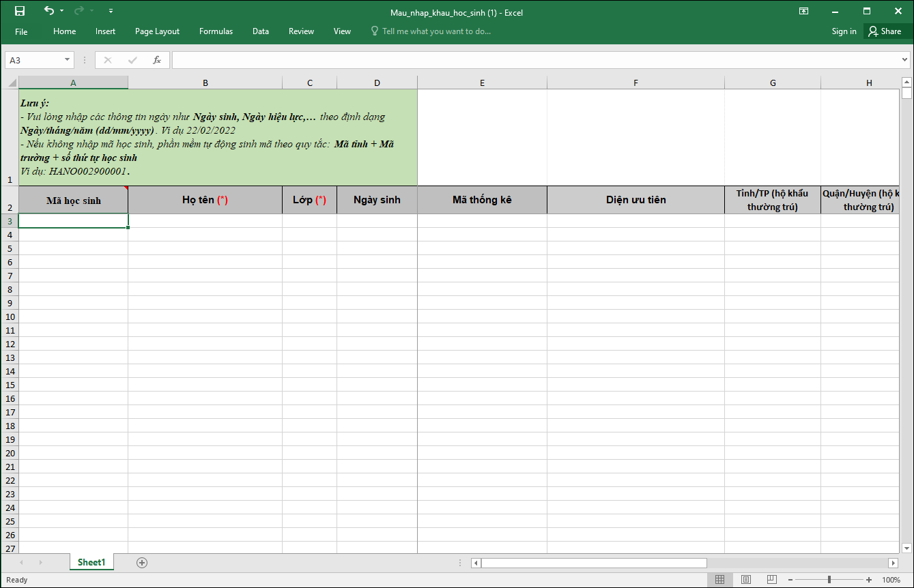Click the Undo arrow icon
This screenshot has height=588, width=914.
click(48, 11)
